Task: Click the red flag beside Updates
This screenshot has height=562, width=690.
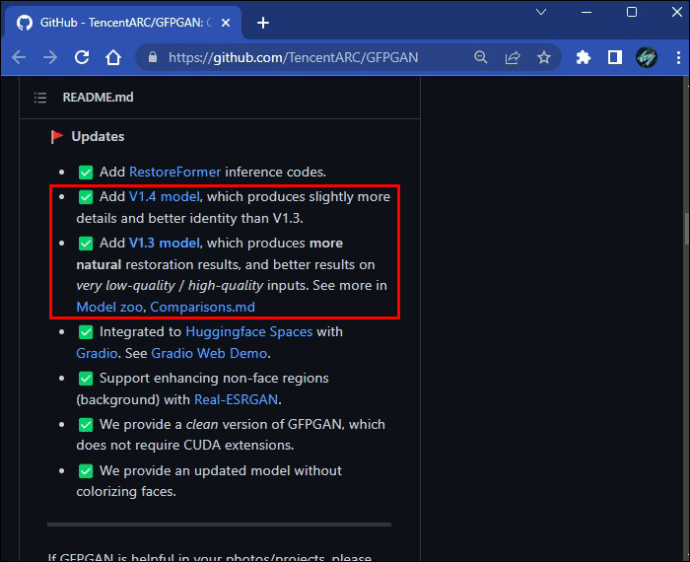Action: point(57,136)
